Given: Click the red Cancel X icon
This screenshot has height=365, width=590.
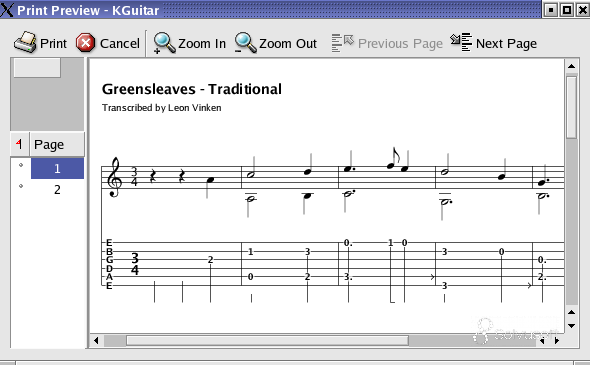Looking at the screenshot, I should [85, 43].
